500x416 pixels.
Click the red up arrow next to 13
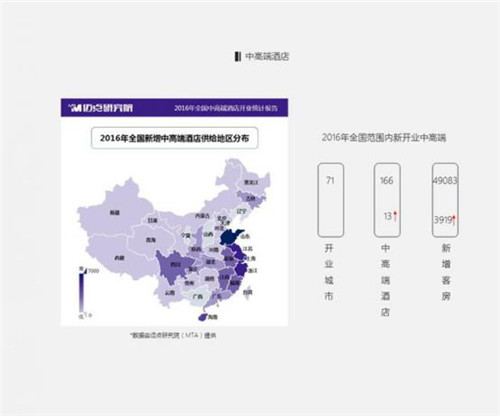(x=395, y=216)
